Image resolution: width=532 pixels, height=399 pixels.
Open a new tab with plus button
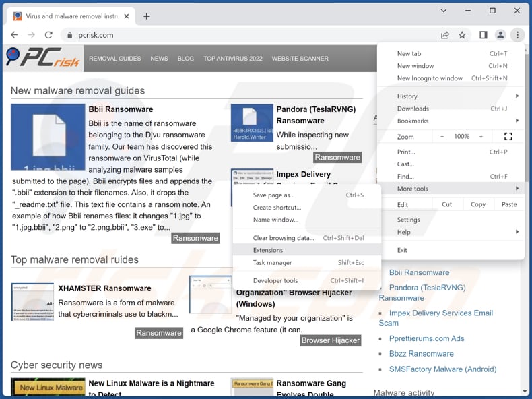147,16
